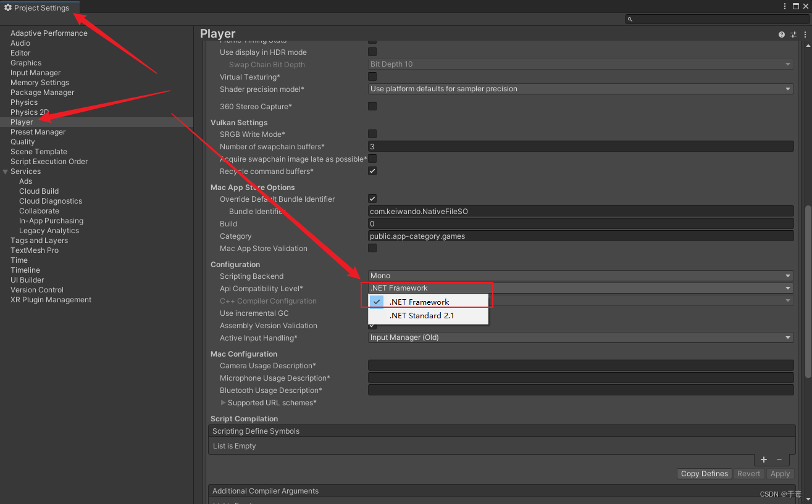The height and width of the screenshot is (504, 812).
Task: Edit the Category text field
Action: (x=580, y=236)
